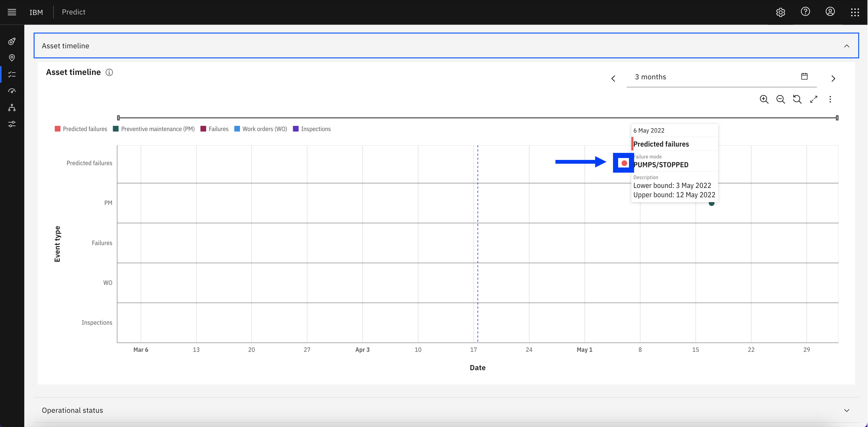
Task: Click the 6 May 2022 tooltip date
Action: coord(649,130)
